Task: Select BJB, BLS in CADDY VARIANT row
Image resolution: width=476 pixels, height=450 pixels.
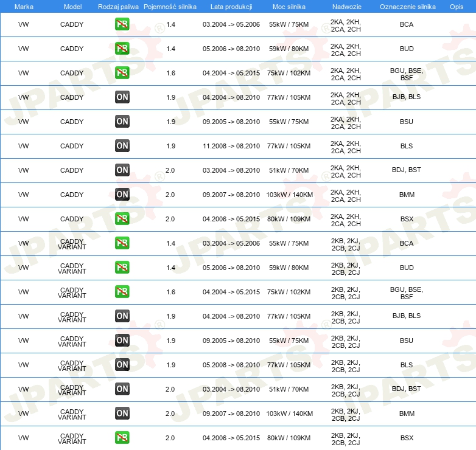Action: pos(407,316)
